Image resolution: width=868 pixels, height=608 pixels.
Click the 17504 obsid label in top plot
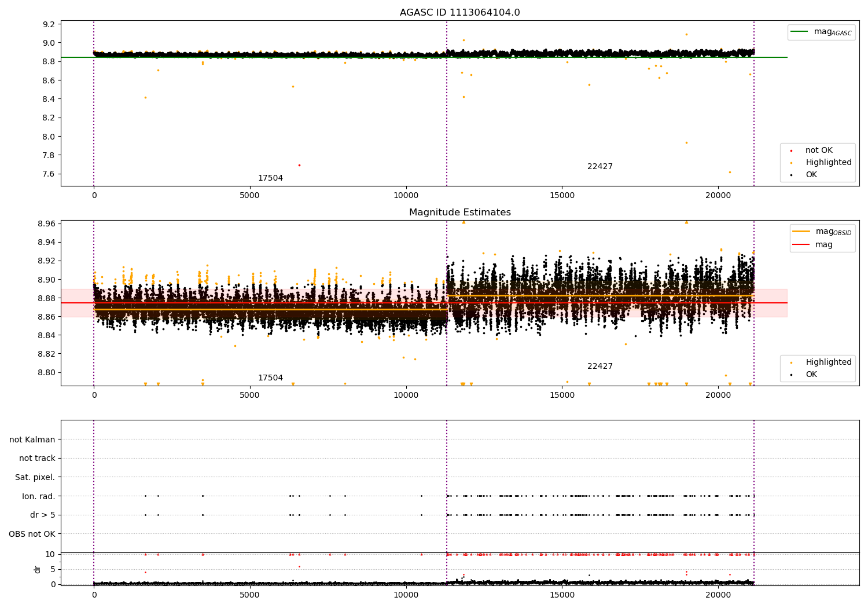[270, 178]
